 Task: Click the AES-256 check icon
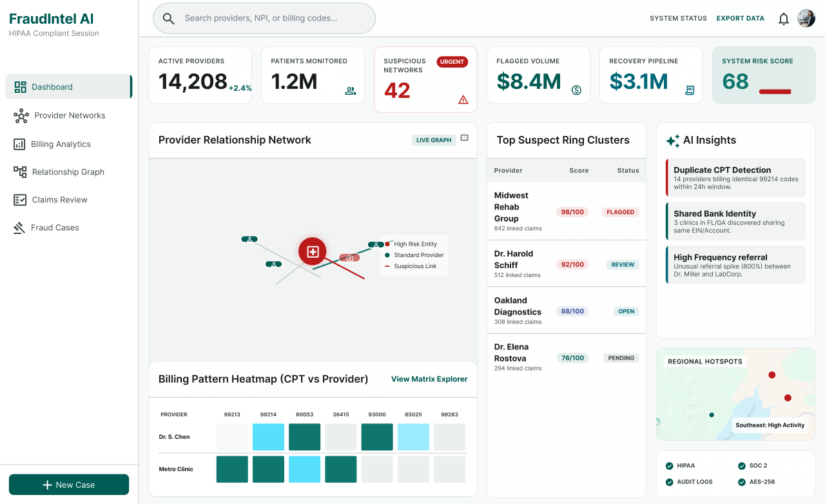coord(741,482)
